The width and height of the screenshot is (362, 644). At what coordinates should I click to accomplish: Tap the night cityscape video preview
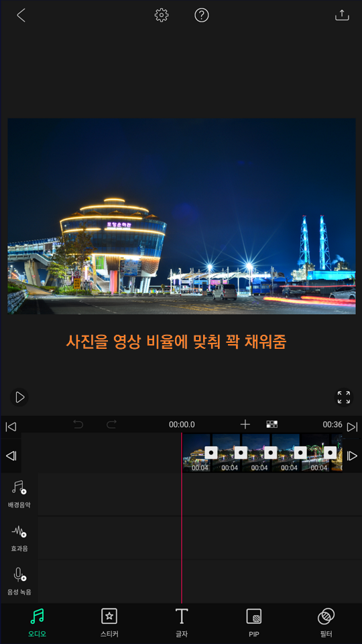(x=182, y=217)
